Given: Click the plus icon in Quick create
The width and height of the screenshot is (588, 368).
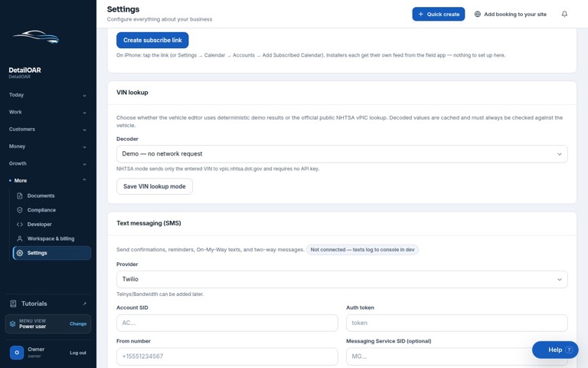Looking at the screenshot, I should tap(421, 14).
